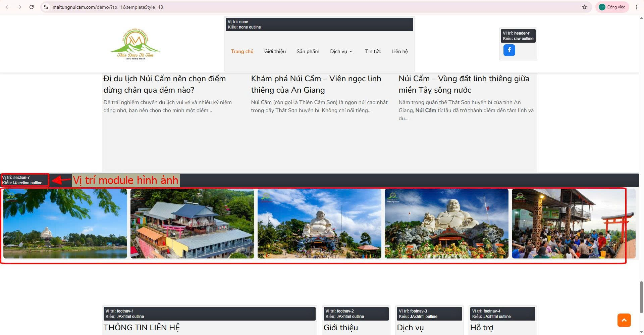Expand the Dịch vụ dropdown menu
This screenshot has height=335, width=644.
point(341,51)
